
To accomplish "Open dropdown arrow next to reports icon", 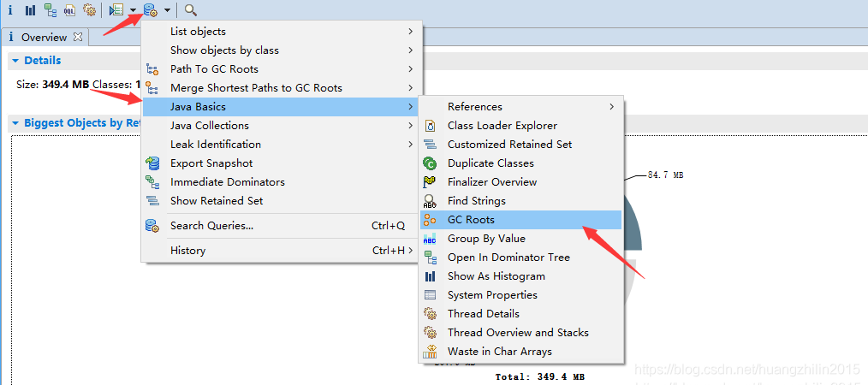I will (x=133, y=10).
